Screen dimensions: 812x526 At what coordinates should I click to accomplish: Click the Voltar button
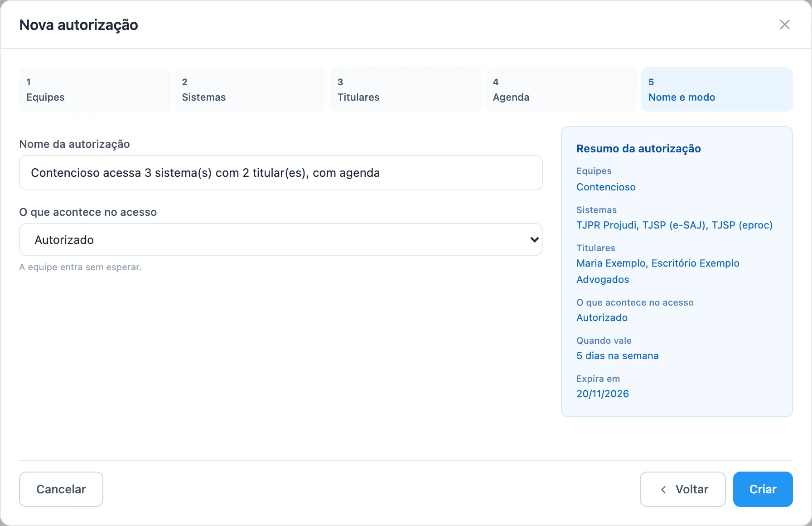click(x=682, y=489)
